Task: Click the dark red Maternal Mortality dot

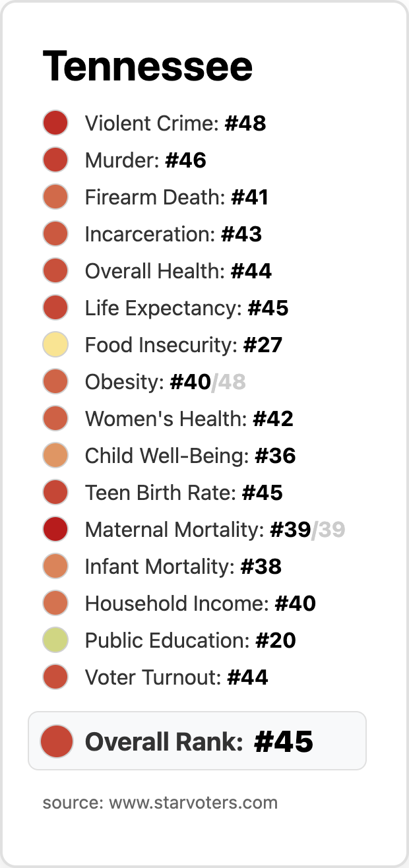Action: [x=55, y=530]
